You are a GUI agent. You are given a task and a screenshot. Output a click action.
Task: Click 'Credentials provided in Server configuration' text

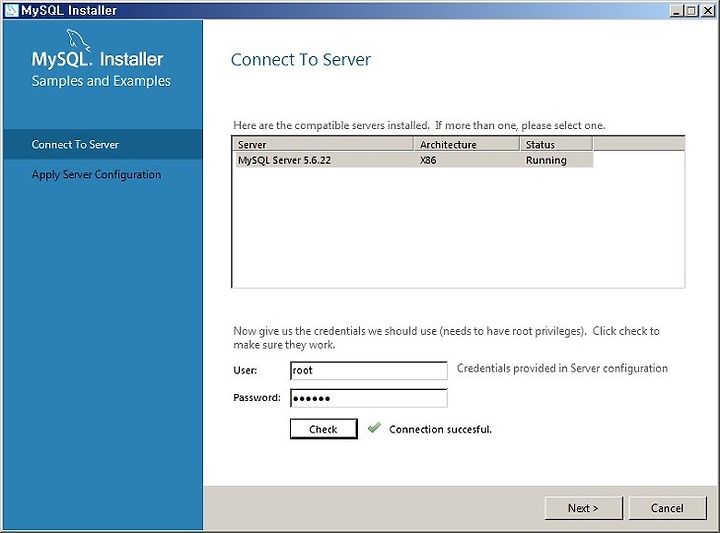pos(562,368)
